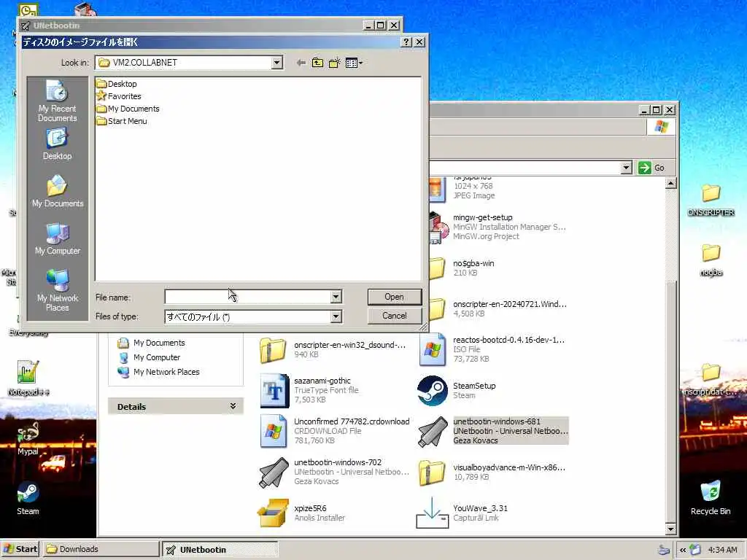Viewport: 747px width, 560px height.
Task: Select Desktop shortcut in dialog sidebar
Action: [57, 145]
